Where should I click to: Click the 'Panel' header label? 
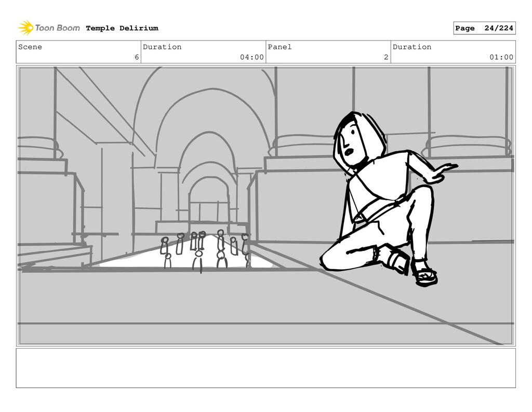click(x=280, y=47)
